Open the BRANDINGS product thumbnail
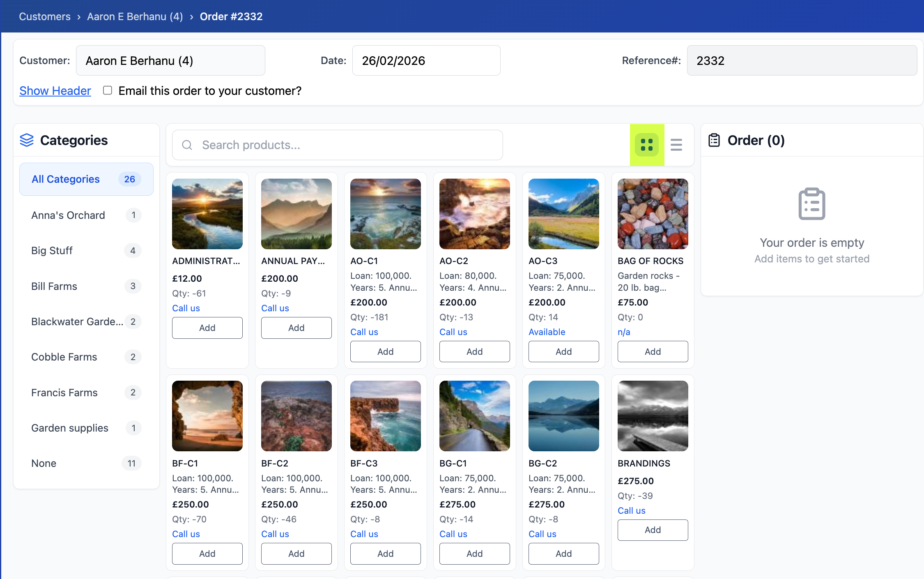Image resolution: width=924 pixels, height=579 pixels. pos(653,416)
